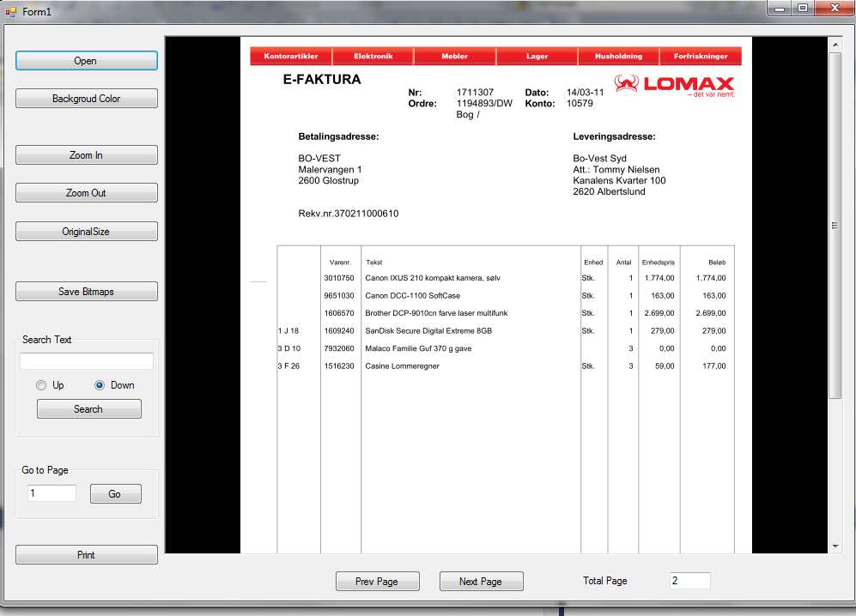The width and height of the screenshot is (856, 616).
Task: Select the Down radio button
Action: point(100,385)
